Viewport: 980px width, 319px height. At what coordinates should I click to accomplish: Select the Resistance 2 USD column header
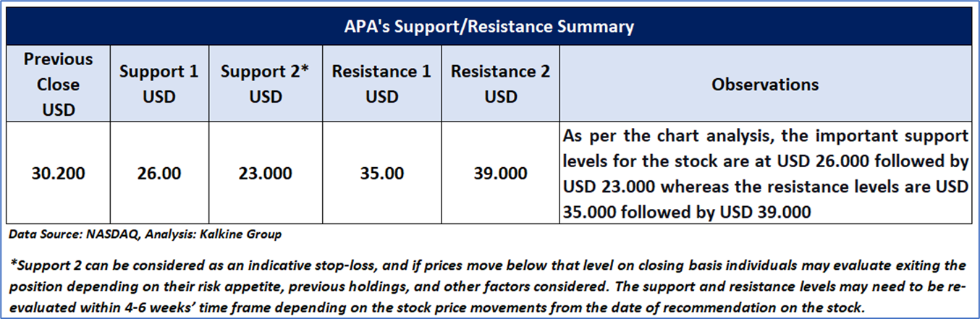(500, 84)
